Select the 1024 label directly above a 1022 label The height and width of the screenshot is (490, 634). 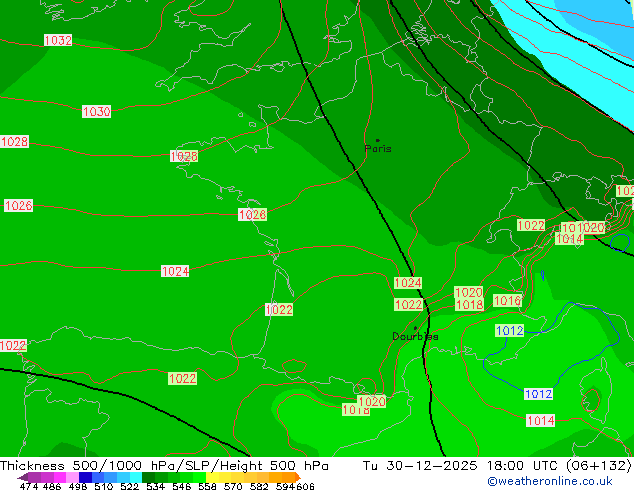[x=408, y=283]
